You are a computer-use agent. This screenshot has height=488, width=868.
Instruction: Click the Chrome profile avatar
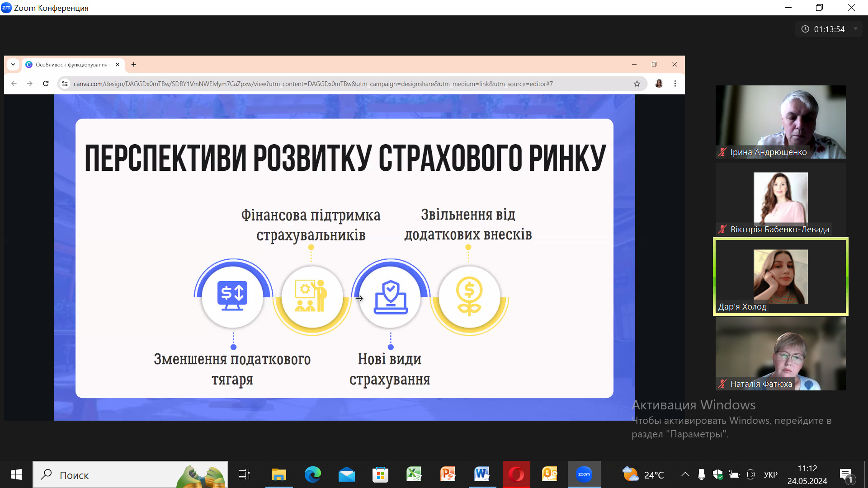pos(659,84)
